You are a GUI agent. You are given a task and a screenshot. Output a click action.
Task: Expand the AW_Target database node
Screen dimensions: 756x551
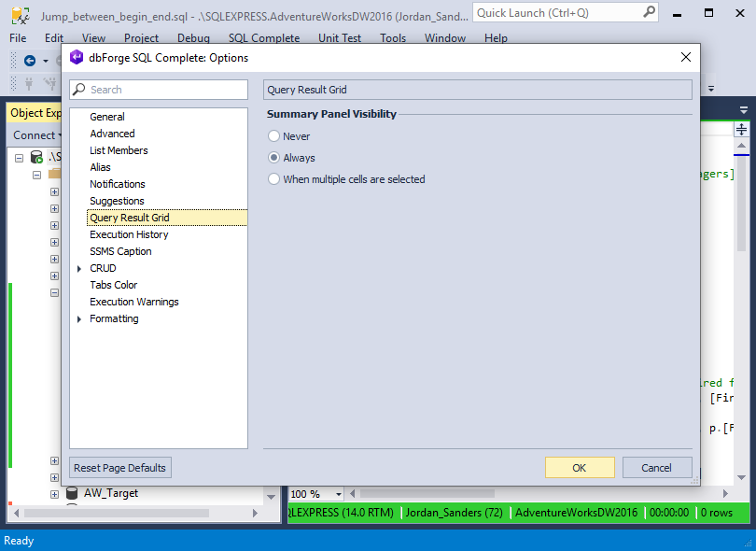pyautogui.click(x=54, y=494)
